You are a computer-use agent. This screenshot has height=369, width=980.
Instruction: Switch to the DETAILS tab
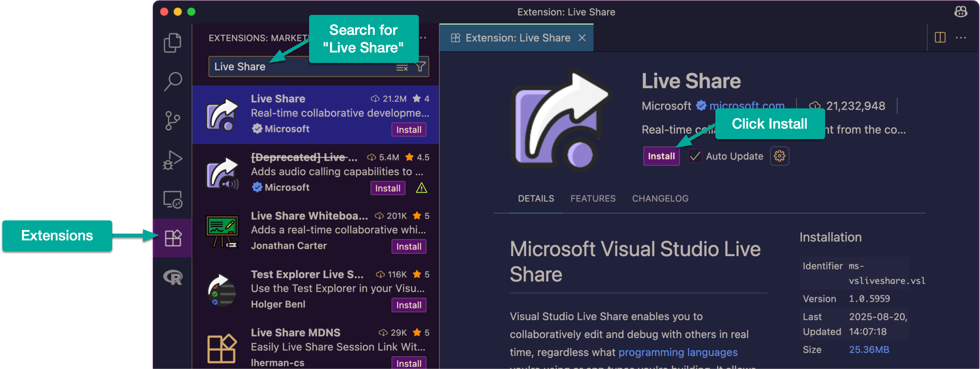tap(536, 198)
